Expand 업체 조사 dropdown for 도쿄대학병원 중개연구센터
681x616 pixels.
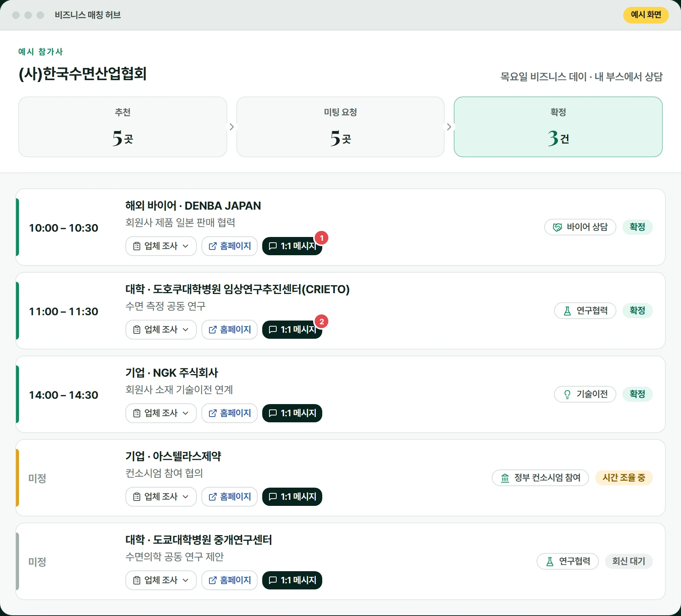point(161,580)
